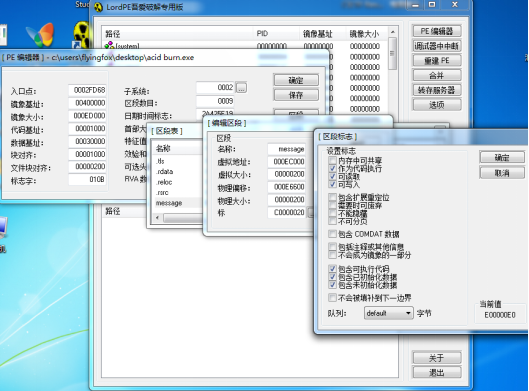Image resolution: width=529 pixels, height=391 pixels.
Task: Check the 不会成为镜像的一部分 checkbox
Action: 332,255
